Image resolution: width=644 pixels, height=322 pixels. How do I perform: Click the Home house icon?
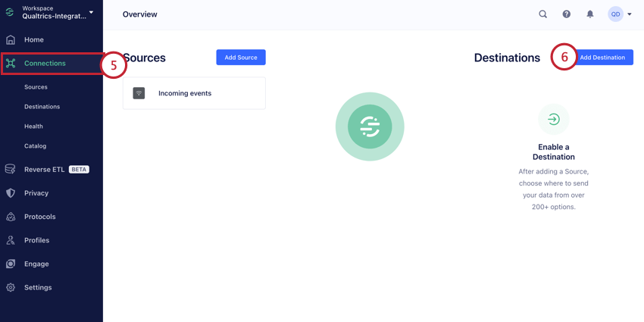point(11,40)
